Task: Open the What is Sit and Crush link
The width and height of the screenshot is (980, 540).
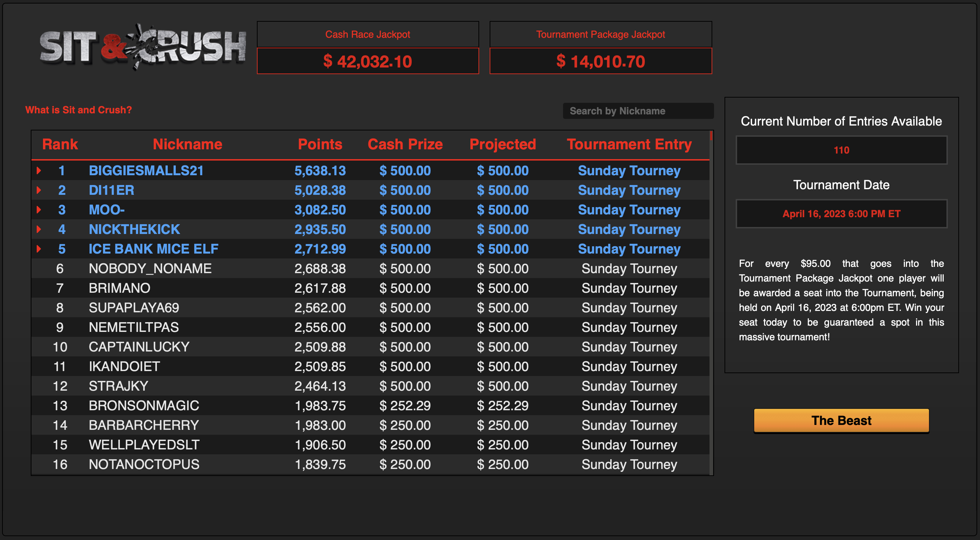Action: click(x=78, y=110)
